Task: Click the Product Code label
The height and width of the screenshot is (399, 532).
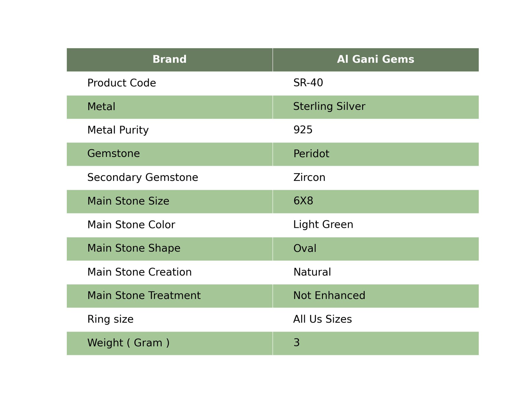Action: click(121, 83)
